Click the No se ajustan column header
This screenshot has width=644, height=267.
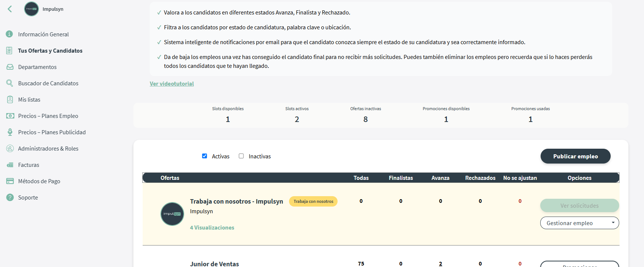coord(520,178)
